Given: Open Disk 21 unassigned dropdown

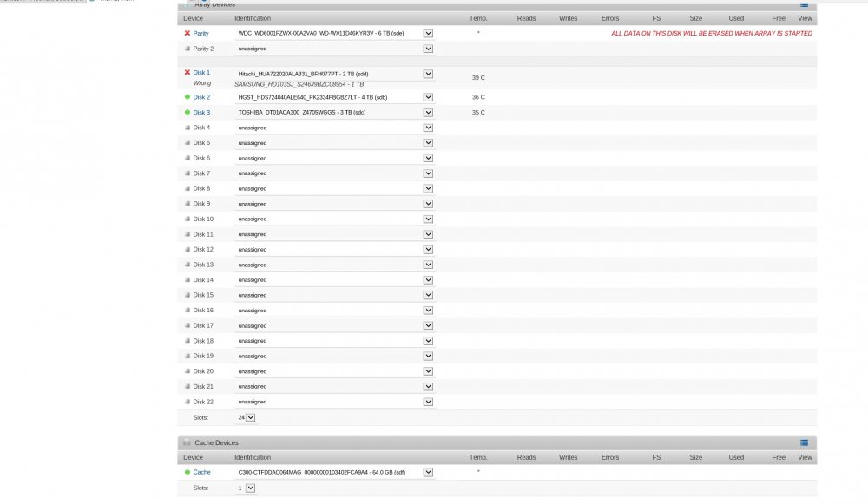Looking at the screenshot, I should [x=334, y=386].
